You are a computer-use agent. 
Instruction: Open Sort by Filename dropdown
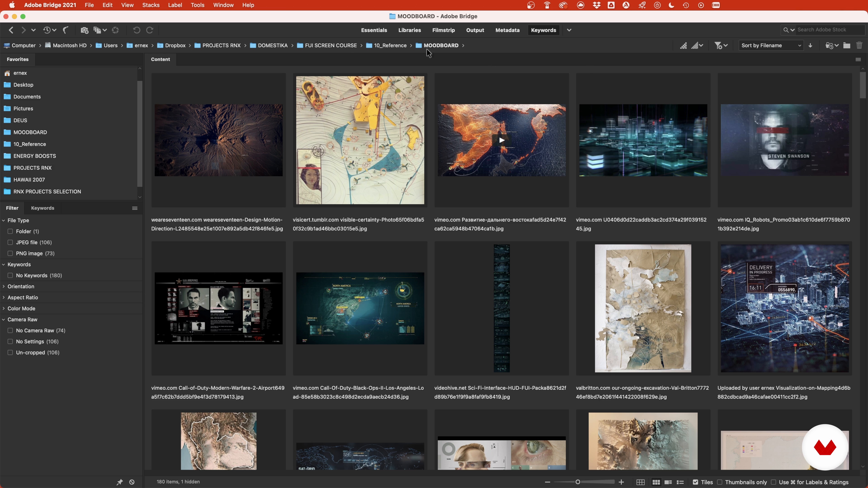pos(771,45)
